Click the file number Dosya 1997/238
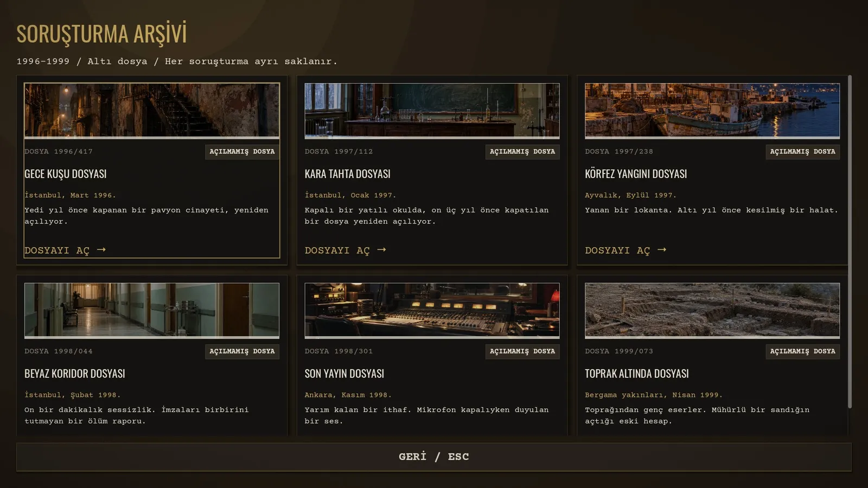The width and height of the screenshot is (868, 488). [x=619, y=152]
